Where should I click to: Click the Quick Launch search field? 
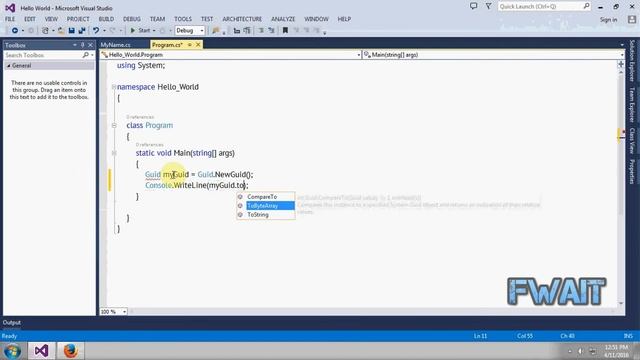(x=544, y=7)
